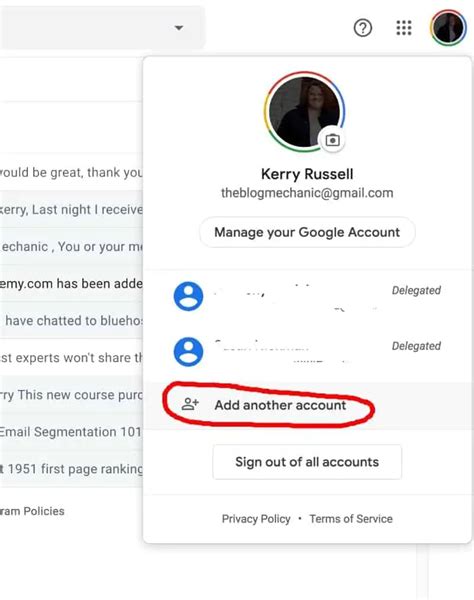474x600 pixels.
Task: Select the second delegated account avatar
Action: pyautogui.click(x=188, y=352)
